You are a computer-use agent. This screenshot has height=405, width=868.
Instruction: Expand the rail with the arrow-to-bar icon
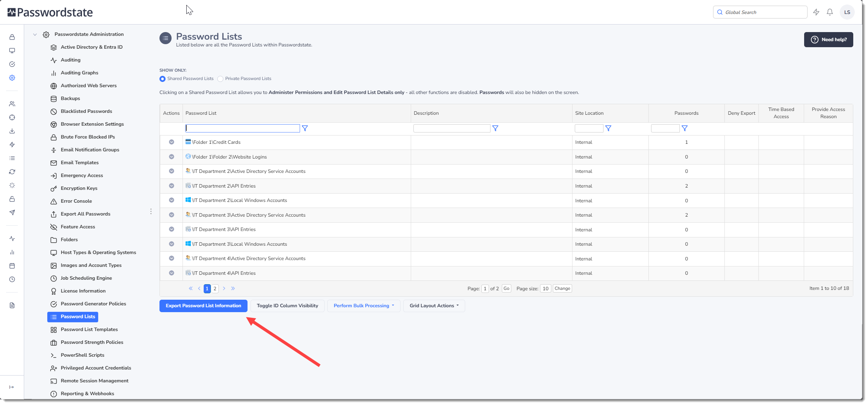12,387
